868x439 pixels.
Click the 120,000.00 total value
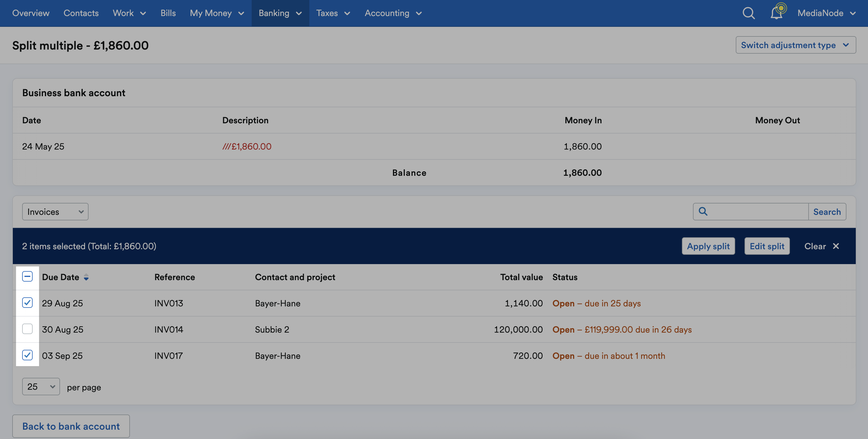point(518,329)
